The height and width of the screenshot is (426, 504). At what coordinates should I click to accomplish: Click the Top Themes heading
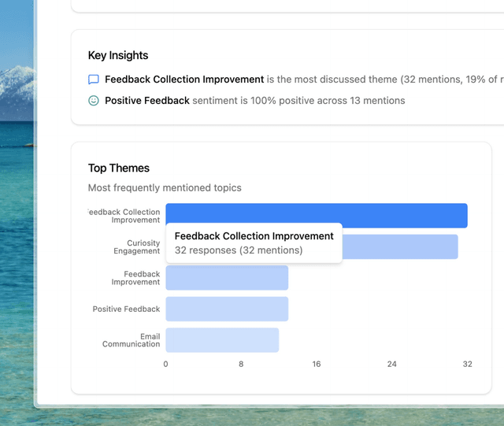tap(119, 168)
